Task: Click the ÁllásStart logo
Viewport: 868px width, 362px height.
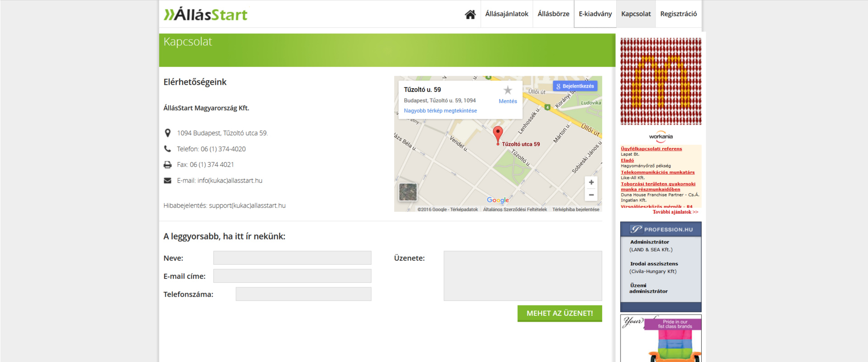Action: (x=206, y=14)
